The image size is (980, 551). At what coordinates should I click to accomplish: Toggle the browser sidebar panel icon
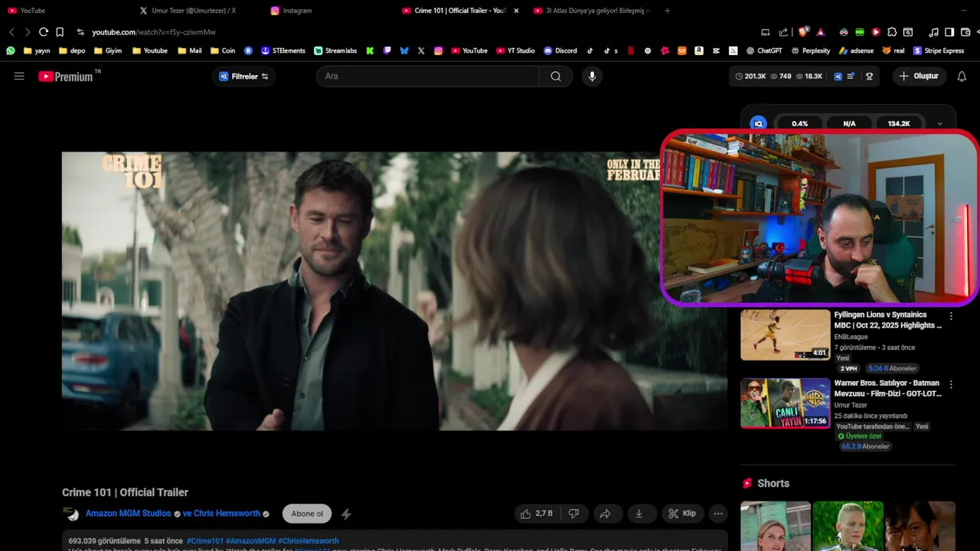[949, 32]
